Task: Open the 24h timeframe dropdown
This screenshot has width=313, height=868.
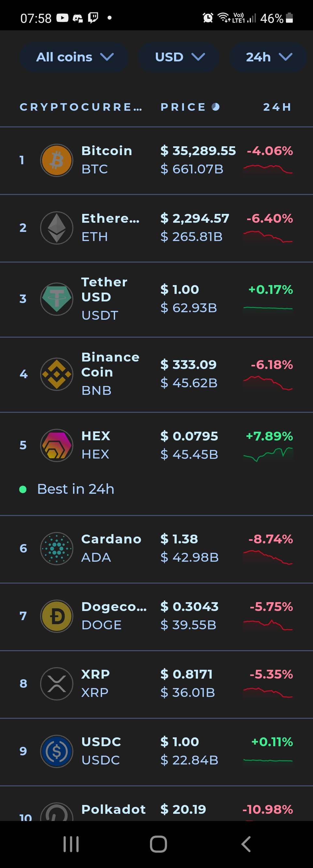Action: (268, 57)
